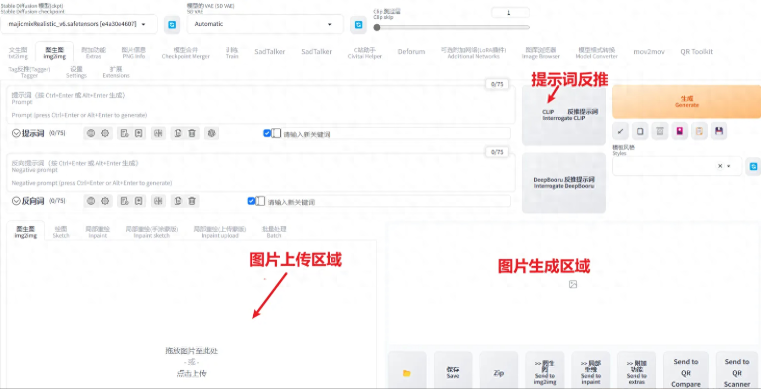Open the Tagger tab
Image resolution: width=761 pixels, height=389 pixels.
(x=30, y=72)
